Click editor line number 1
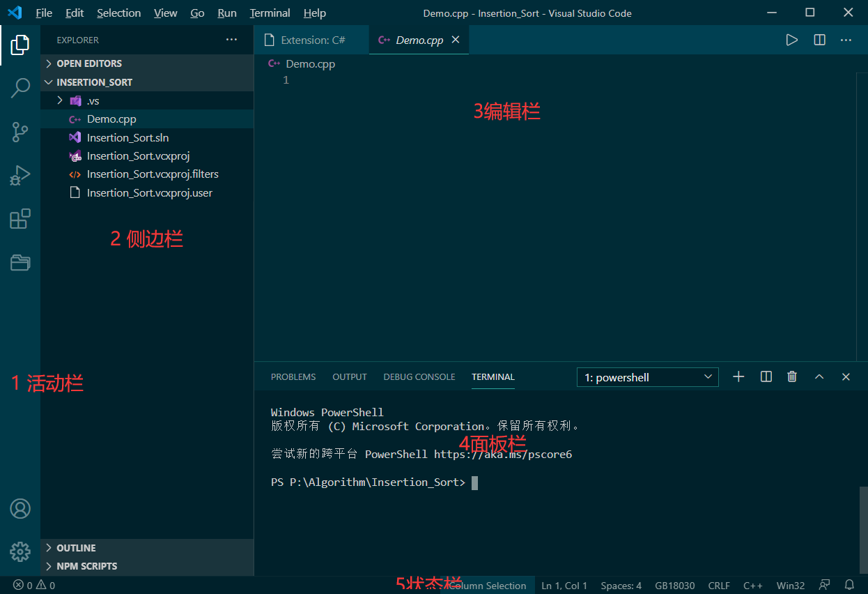 [x=286, y=80]
